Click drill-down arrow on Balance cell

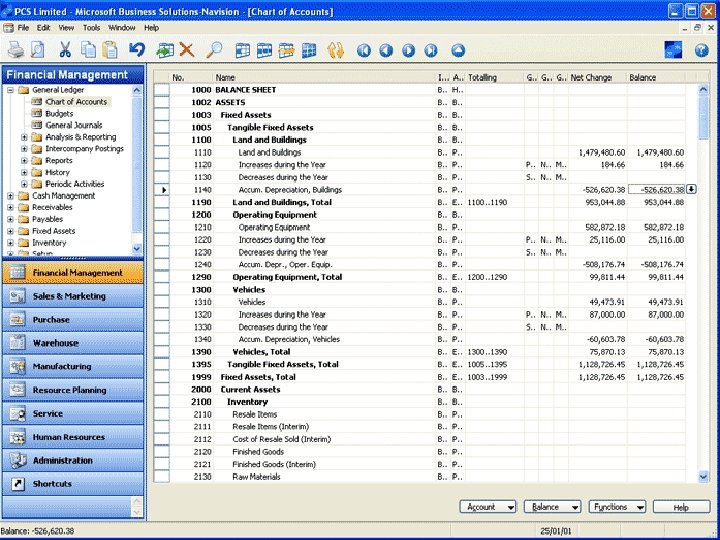pos(692,189)
